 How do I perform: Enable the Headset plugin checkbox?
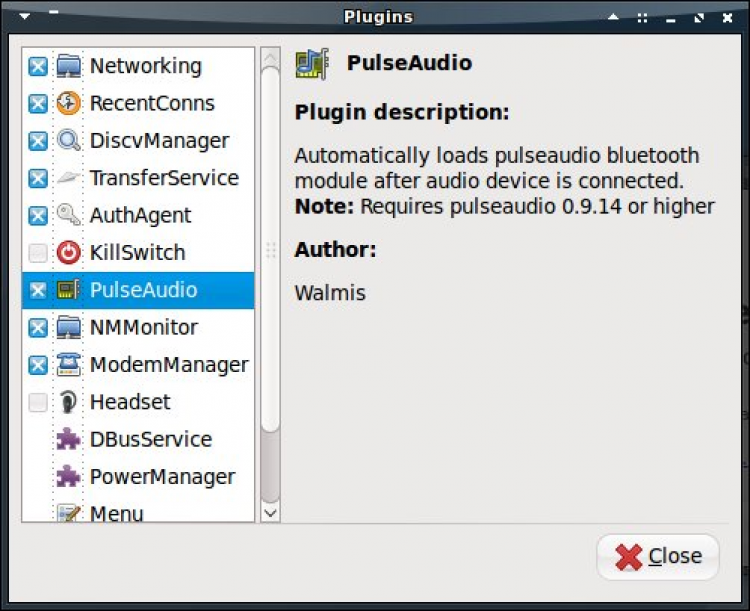coord(38,403)
